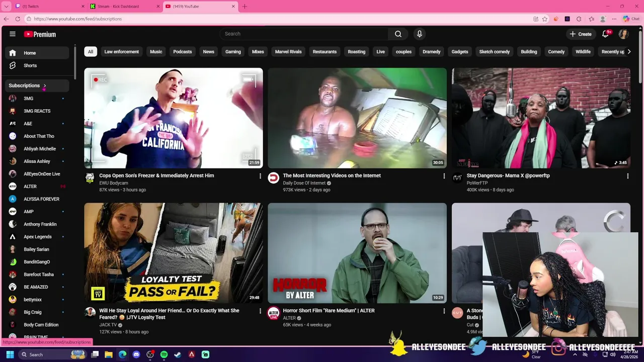Open the EWU Bodycam channel link
Screen dimensions: 644x362
(113, 183)
